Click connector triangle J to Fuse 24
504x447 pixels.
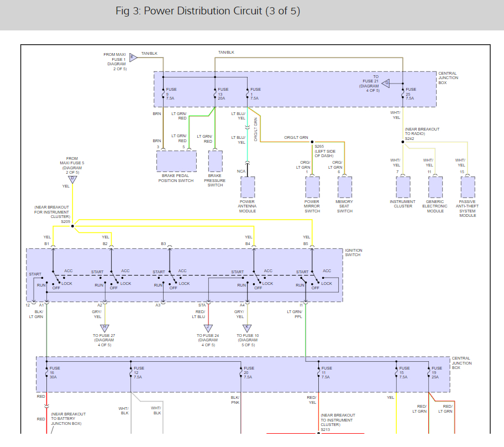pos(208,328)
